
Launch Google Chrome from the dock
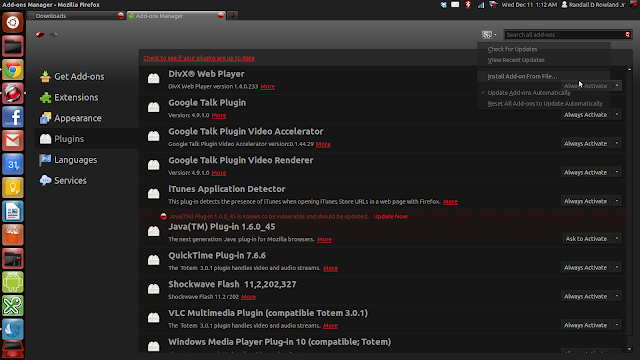(x=13, y=70)
